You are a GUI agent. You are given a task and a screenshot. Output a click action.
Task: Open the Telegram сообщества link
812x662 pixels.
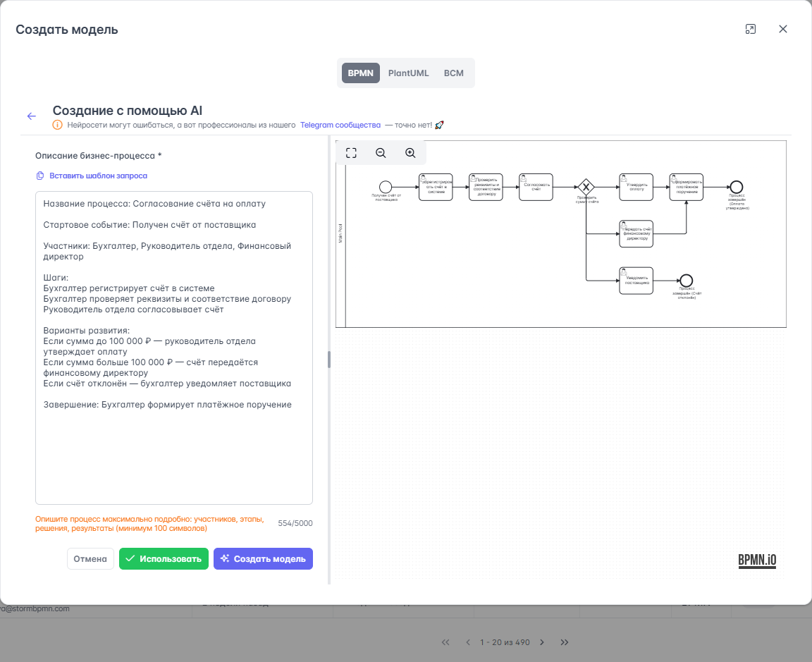pyautogui.click(x=340, y=125)
